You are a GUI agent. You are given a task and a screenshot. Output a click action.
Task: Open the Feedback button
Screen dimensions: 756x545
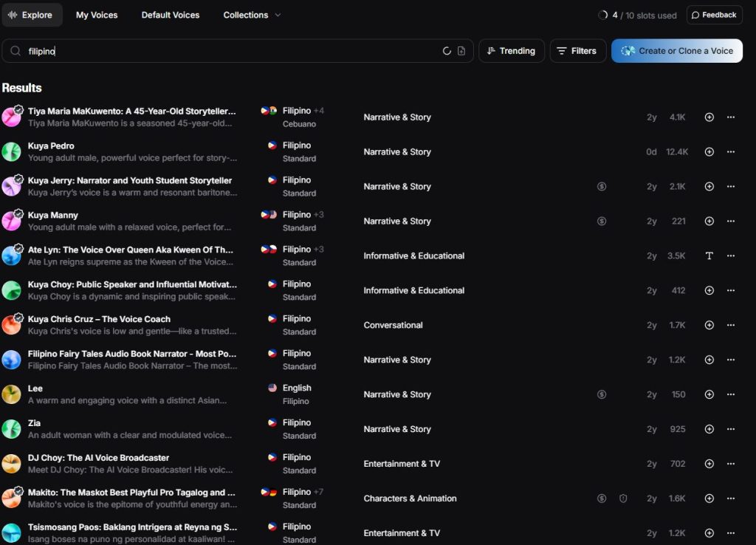pyautogui.click(x=714, y=15)
